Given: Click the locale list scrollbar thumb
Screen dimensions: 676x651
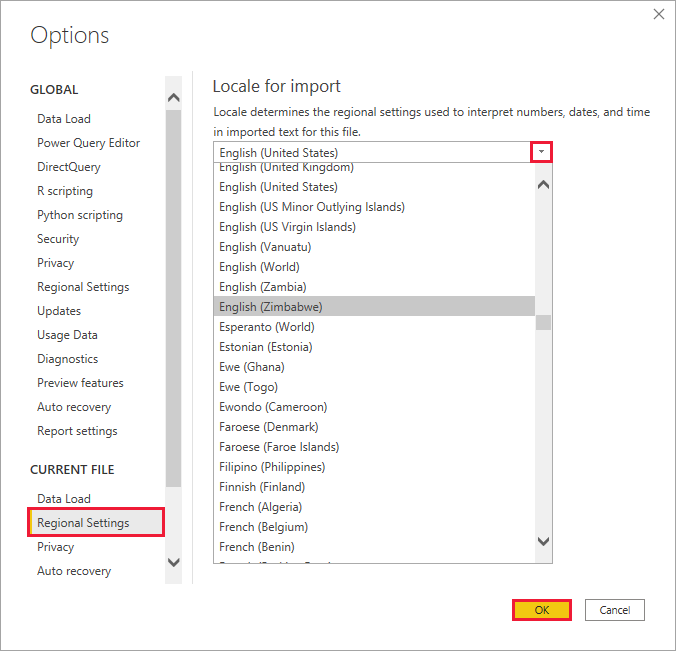Looking at the screenshot, I should [543, 322].
